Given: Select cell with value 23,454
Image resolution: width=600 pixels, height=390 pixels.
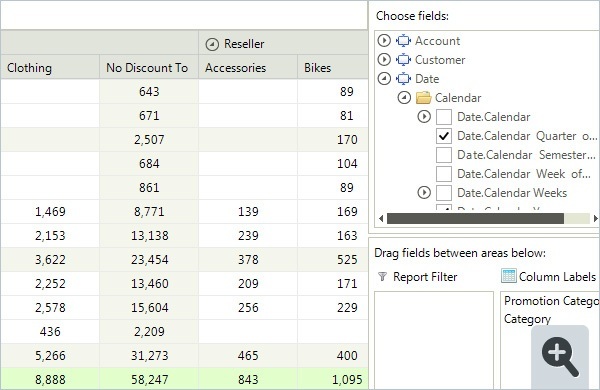Looking at the screenshot, I should [149, 260].
